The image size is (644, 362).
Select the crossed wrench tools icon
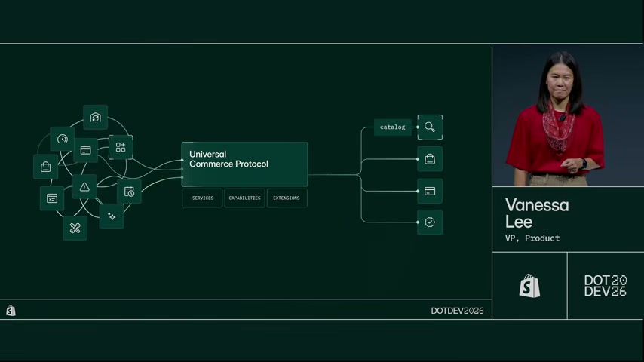pos(75,228)
